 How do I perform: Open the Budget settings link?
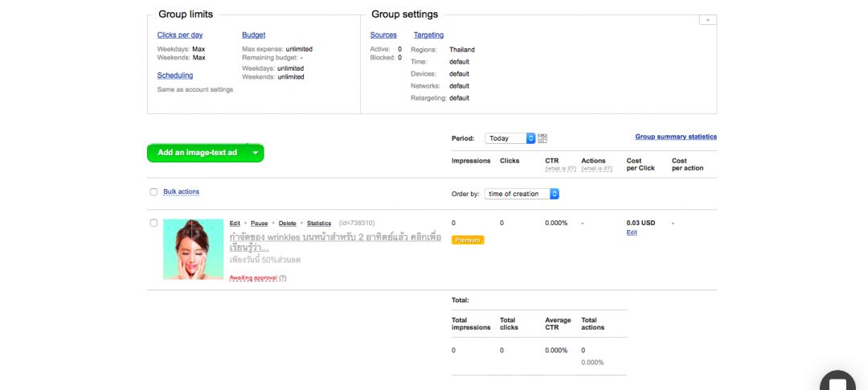point(253,35)
